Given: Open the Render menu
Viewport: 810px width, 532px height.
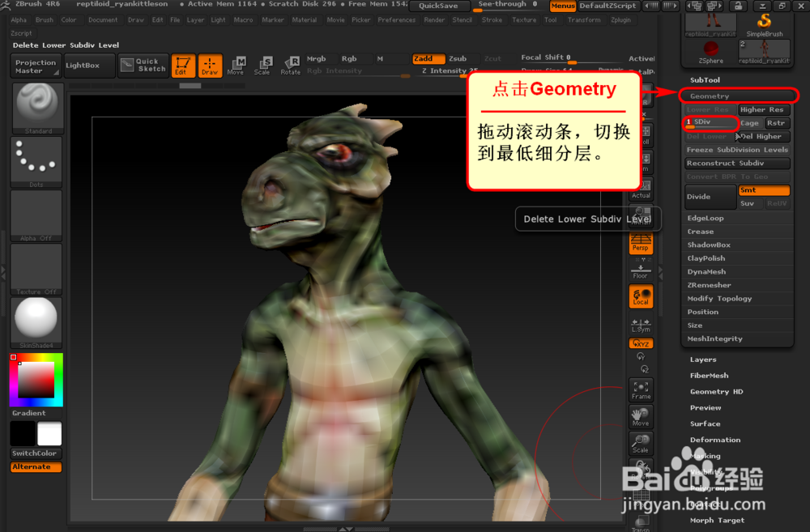Looking at the screenshot, I should click(434, 20).
